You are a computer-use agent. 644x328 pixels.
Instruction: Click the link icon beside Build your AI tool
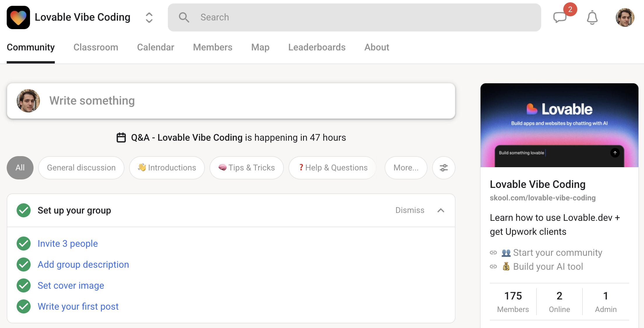point(493,267)
